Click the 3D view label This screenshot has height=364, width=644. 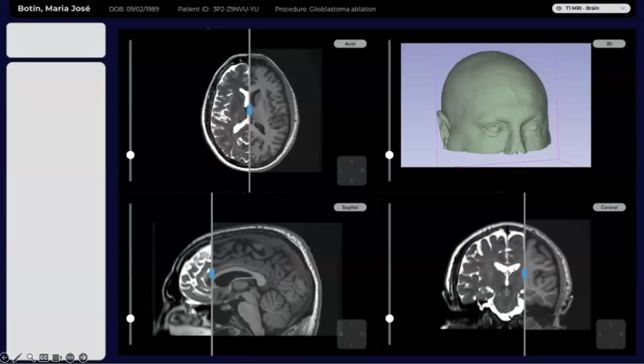[x=609, y=43]
